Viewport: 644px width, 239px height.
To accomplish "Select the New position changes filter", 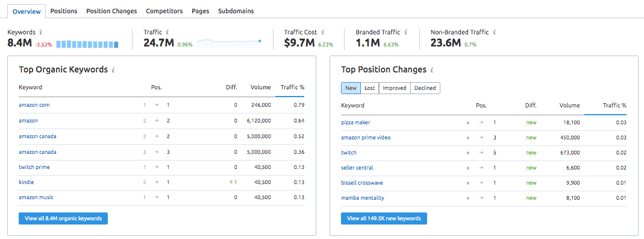I will tap(351, 88).
